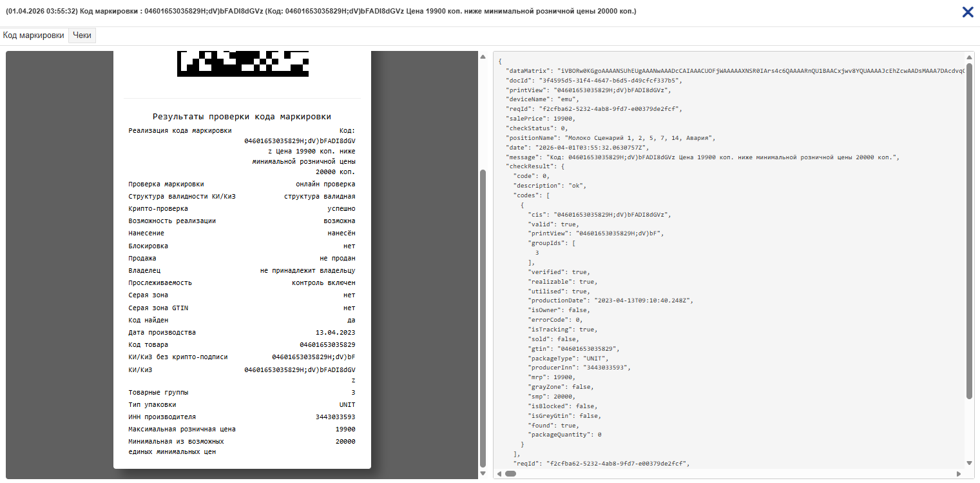Close the marking code details dialog

[967, 12]
